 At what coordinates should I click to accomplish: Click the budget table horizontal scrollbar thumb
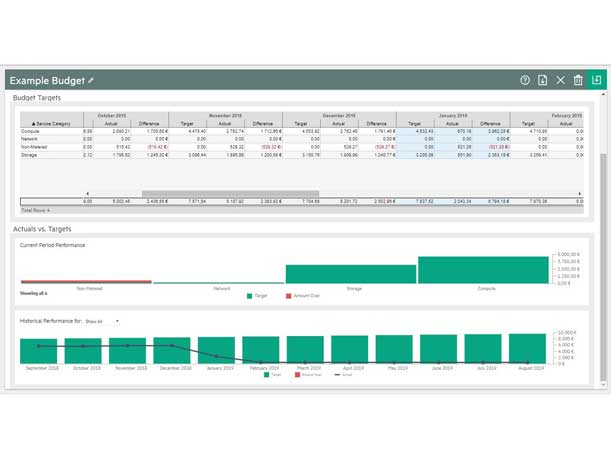click(x=230, y=193)
